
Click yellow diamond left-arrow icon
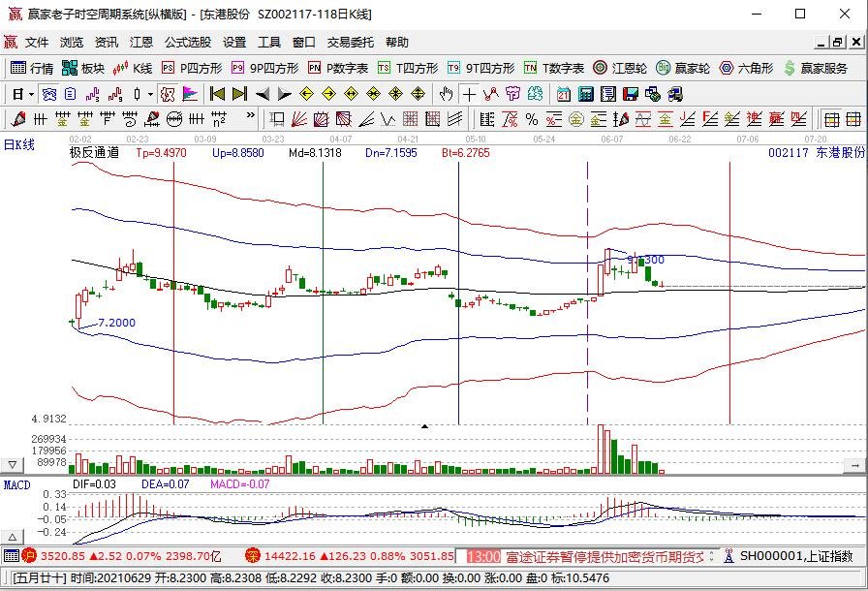[306, 95]
